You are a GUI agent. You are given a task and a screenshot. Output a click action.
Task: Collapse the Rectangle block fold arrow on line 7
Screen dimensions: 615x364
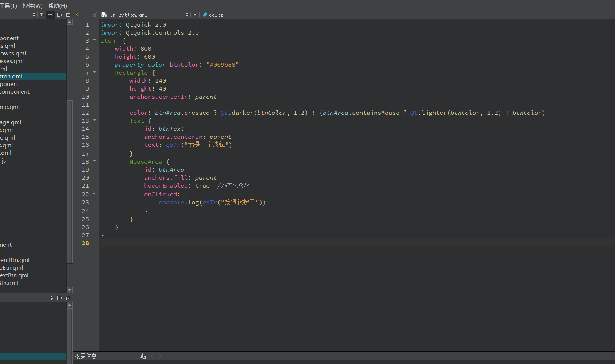pyautogui.click(x=94, y=72)
